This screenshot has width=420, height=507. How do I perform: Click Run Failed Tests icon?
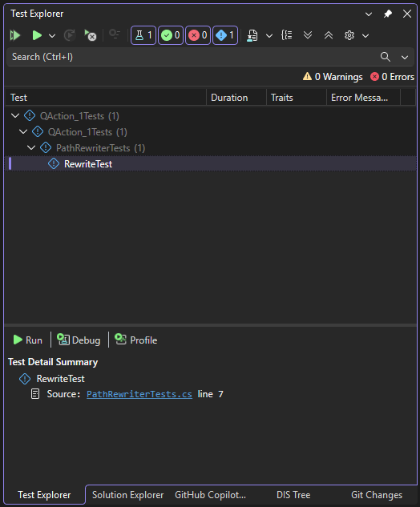point(91,35)
